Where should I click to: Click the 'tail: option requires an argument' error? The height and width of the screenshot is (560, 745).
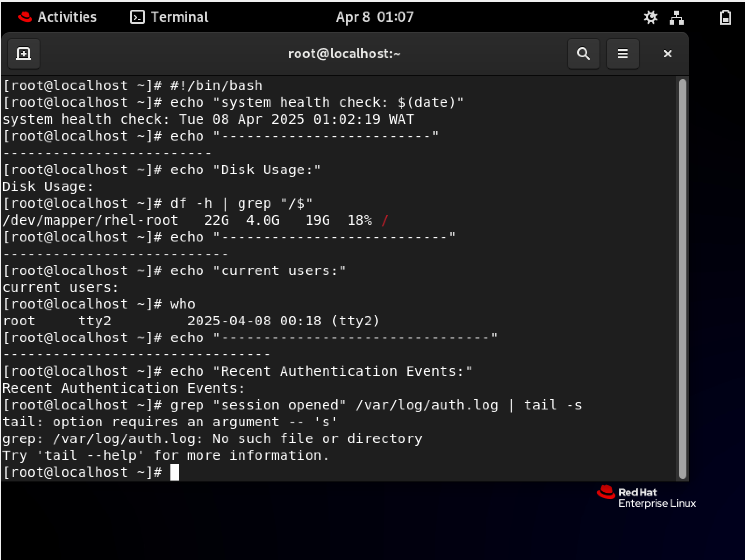coord(170,422)
